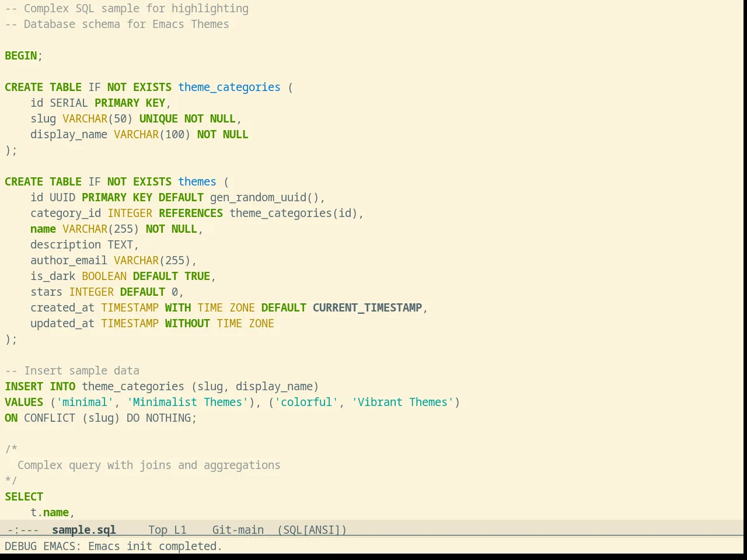Place cursor on the BEGIN keyword

click(21, 55)
